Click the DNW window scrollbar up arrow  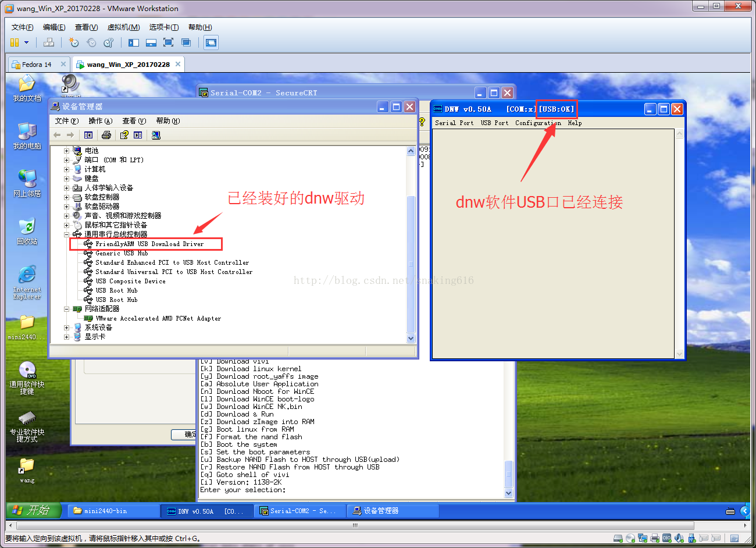(679, 134)
